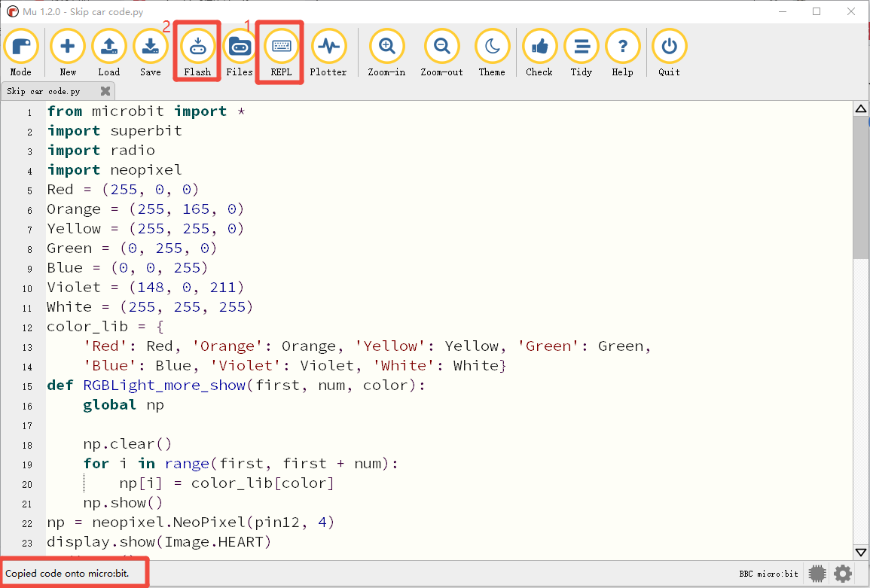Click the 'global np' line
The image size is (870, 588).
(x=124, y=405)
